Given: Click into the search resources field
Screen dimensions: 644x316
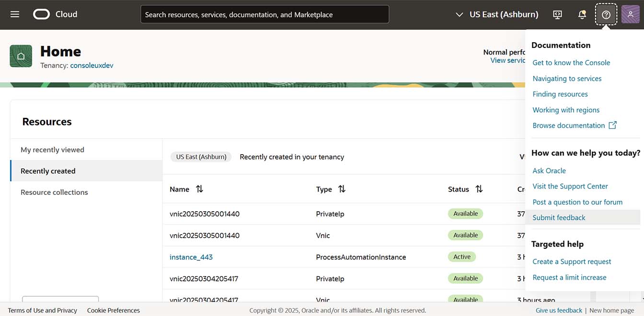Looking at the screenshot, I should pyautogui.click(x=264, y=14).
